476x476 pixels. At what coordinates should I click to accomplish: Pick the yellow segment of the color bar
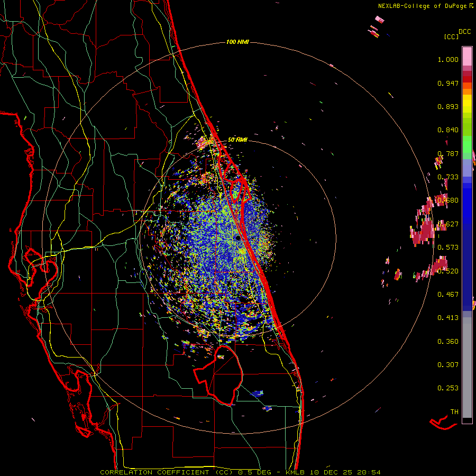click(467, 104)
